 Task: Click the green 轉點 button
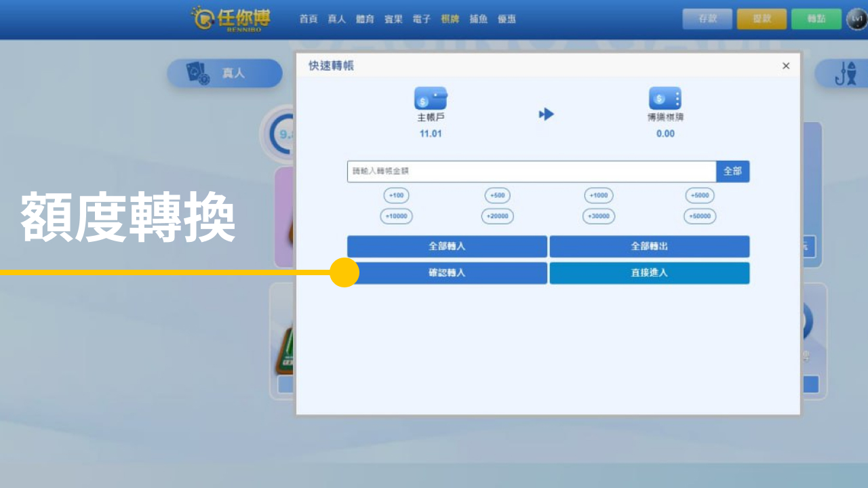tap(816, 19)
